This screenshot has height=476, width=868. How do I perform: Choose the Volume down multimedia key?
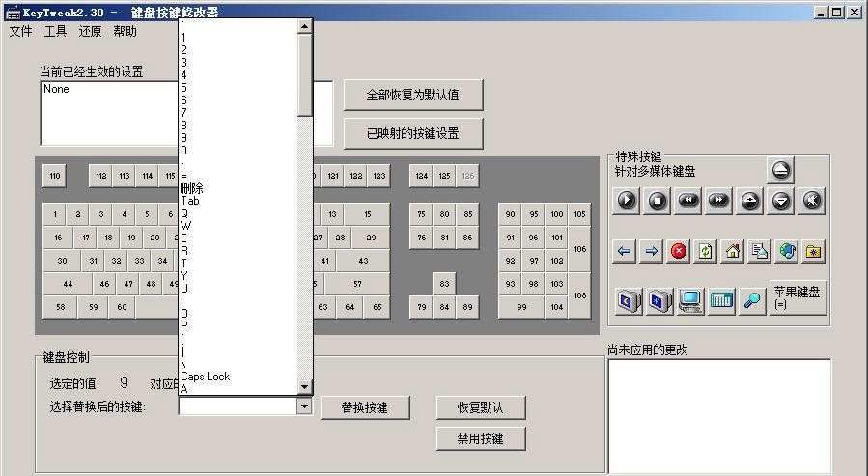pos(780,201)
